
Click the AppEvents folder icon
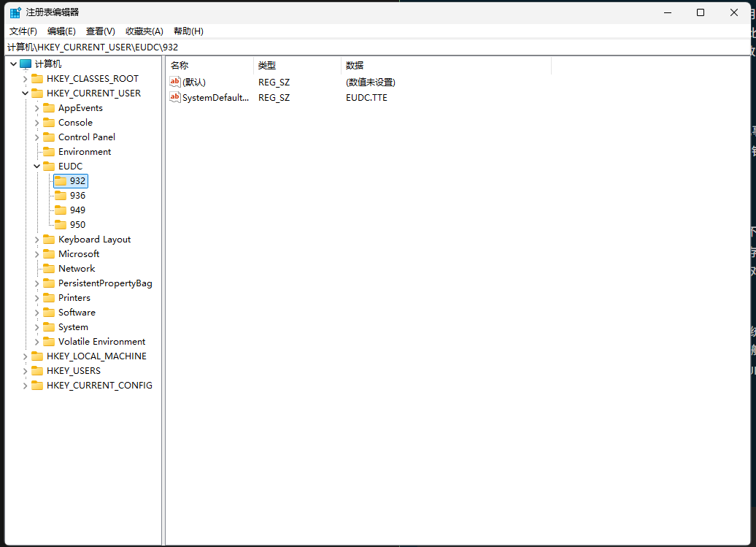click(49, 108)
